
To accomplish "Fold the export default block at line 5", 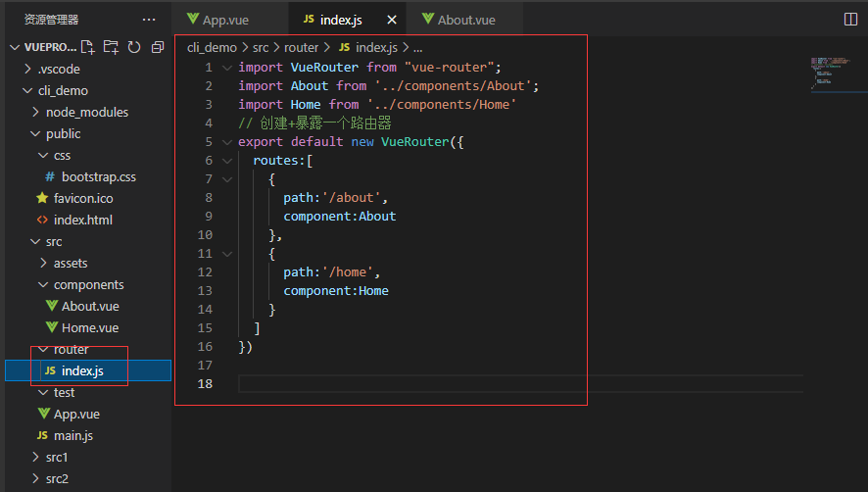I will (x=227, y=142).
